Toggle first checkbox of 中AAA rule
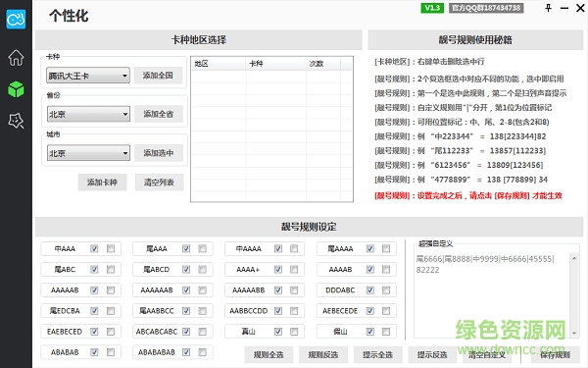Viewport: 588px width, 368px height. click(94, 248)
